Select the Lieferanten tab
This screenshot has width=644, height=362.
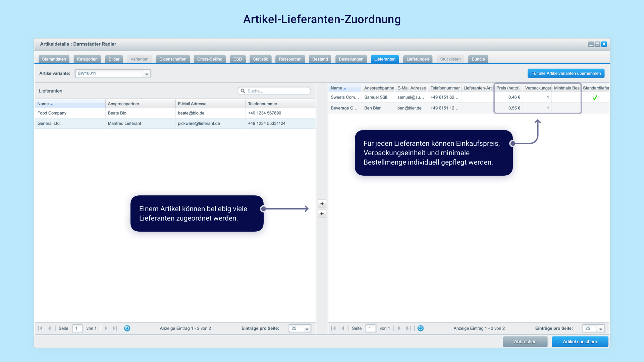pyautogui.click(x=385, y=59)
